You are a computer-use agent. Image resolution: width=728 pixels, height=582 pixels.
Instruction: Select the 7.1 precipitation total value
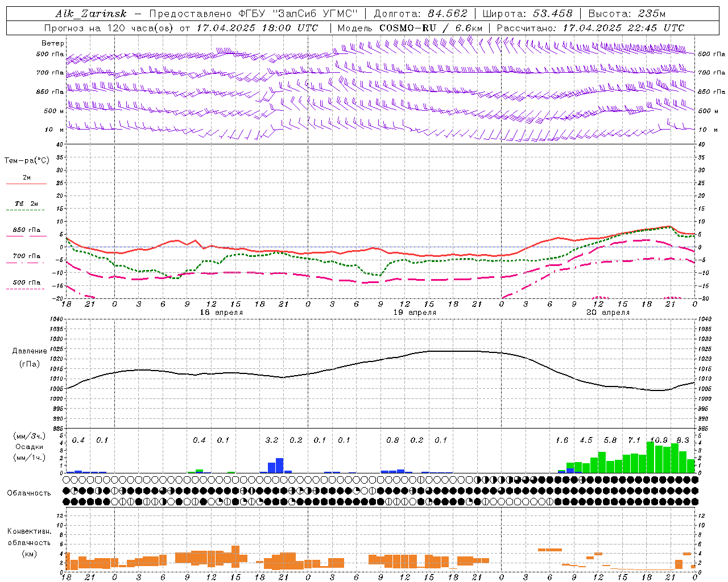(x=634, y=440)
